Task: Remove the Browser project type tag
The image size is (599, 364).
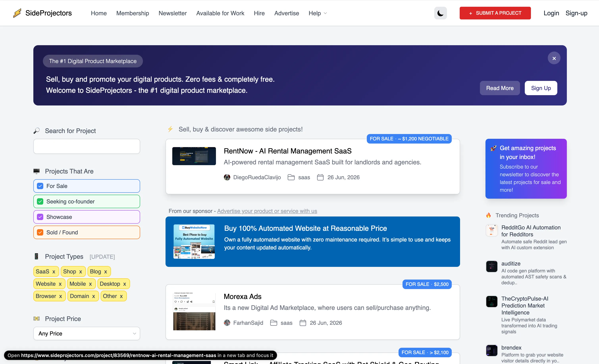Action: pyautogui.click(x=61, y=296)
